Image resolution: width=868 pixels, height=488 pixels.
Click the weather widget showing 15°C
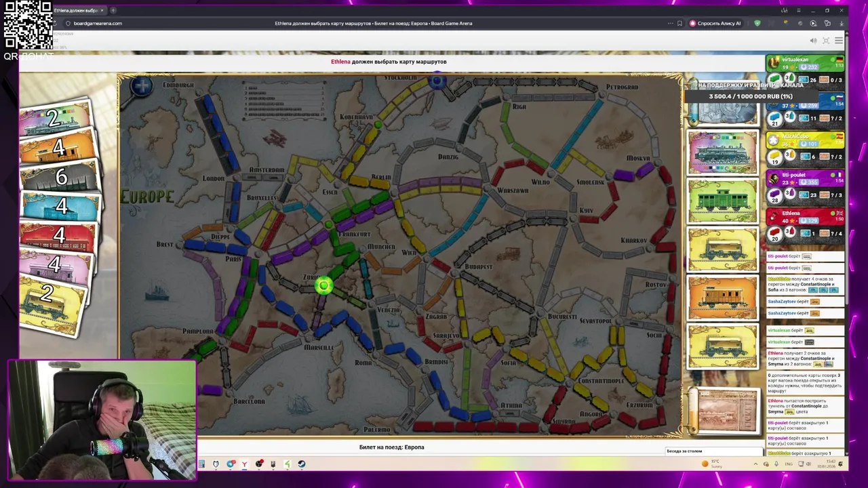coord(713,464)
